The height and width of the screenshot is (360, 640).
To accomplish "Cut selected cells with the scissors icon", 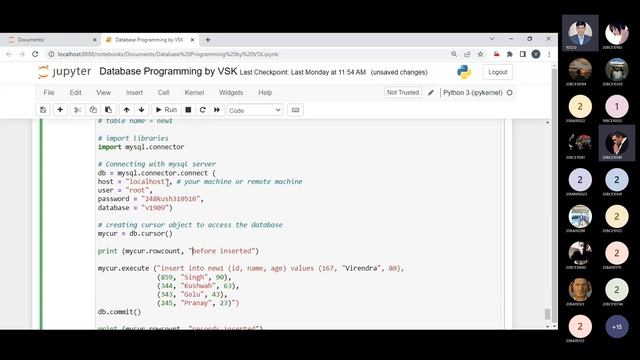I will pos(78,110).
